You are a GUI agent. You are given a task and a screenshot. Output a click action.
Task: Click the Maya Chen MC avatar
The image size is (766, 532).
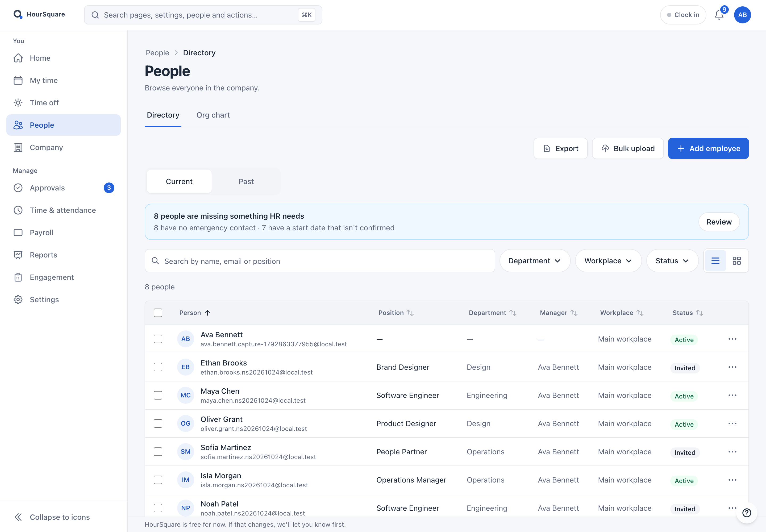click(x=186, y=395)
